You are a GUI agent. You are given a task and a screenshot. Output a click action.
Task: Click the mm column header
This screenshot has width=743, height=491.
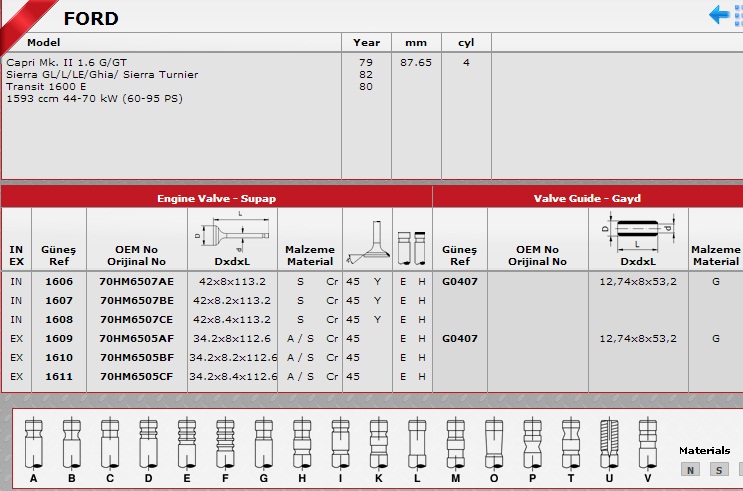[416, 43]
